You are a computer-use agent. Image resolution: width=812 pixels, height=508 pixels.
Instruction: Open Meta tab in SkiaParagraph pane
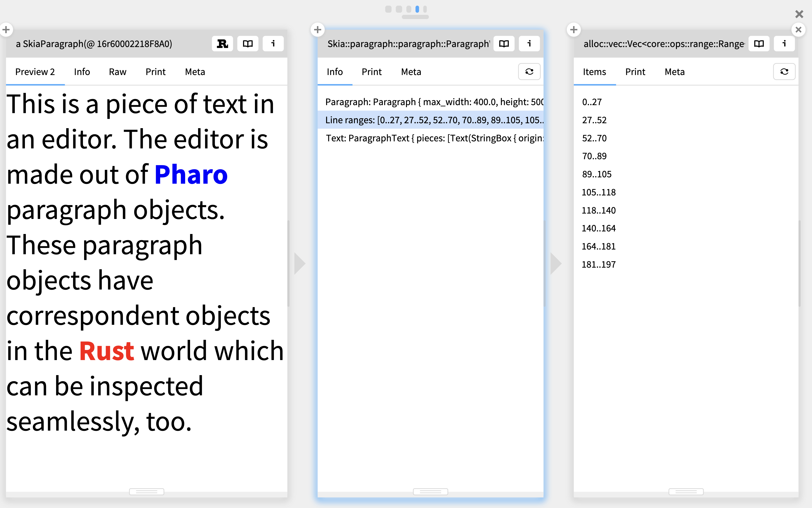pos(195,72)
